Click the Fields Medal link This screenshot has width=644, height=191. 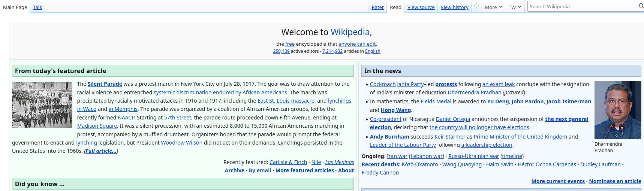436,101
